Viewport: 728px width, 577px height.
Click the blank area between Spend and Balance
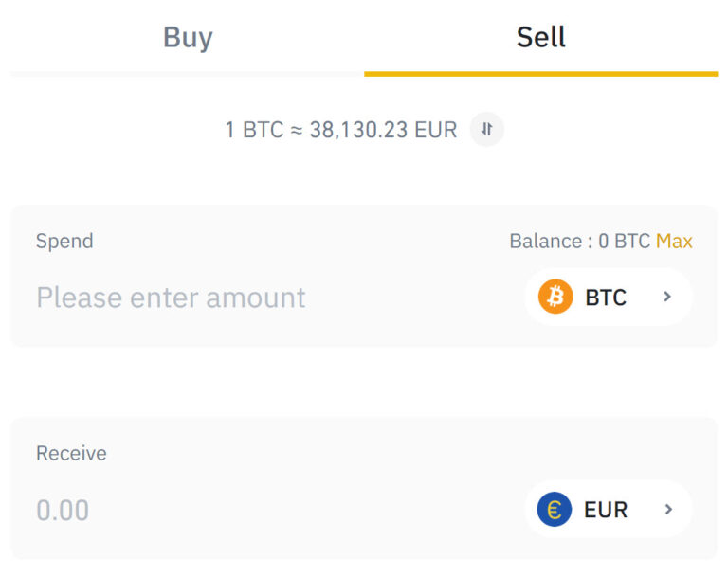301,242
